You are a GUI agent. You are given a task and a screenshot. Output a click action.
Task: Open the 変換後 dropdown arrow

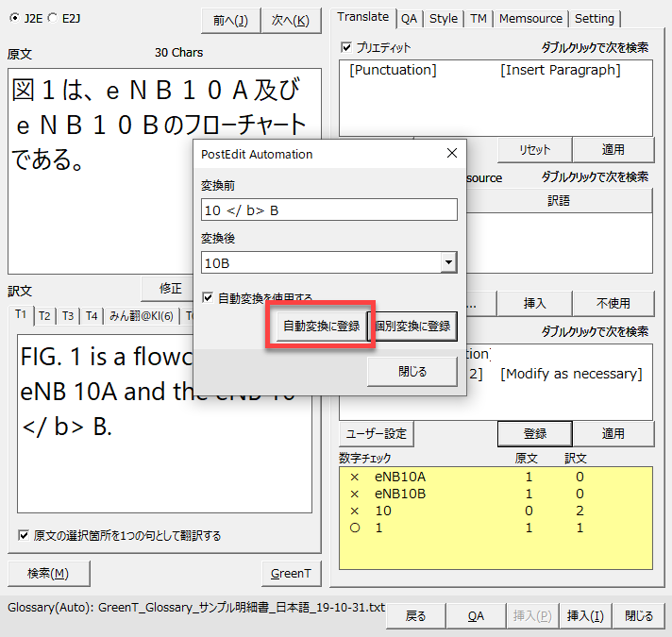tap(448, 262)
